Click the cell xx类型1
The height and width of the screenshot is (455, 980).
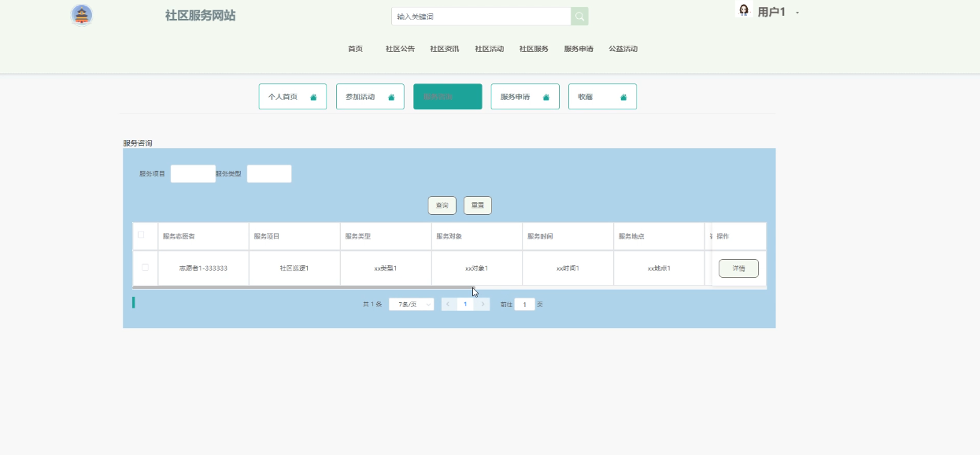click(386, 268)
